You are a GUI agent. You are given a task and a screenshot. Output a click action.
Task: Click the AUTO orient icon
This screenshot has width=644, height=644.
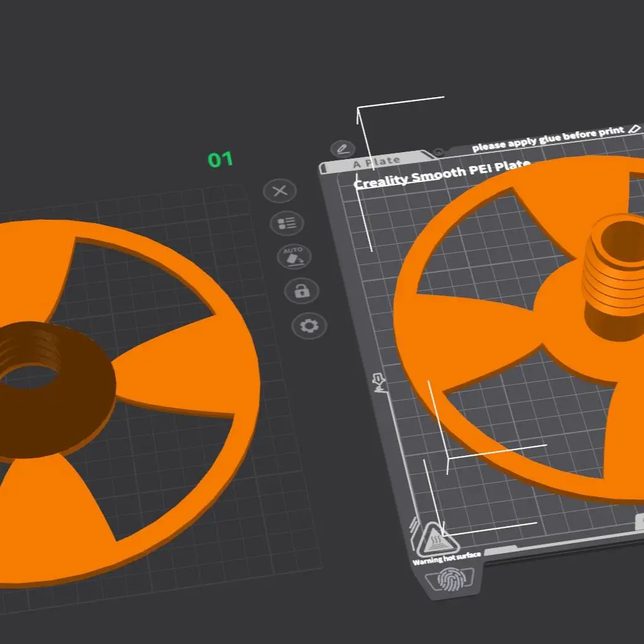[294, 257]
